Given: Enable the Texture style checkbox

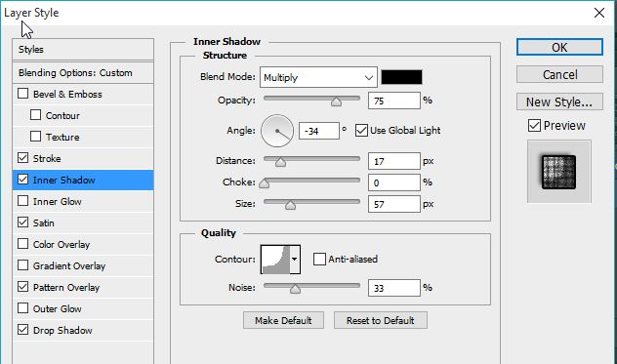Looking at the screenshot, I should click(35, 137).
